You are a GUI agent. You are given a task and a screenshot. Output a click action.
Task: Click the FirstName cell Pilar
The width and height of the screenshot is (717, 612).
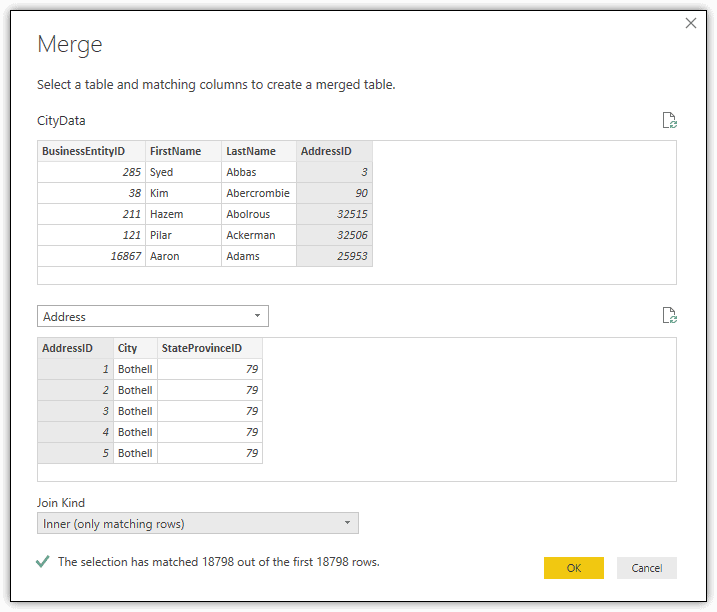coord(183,235)
